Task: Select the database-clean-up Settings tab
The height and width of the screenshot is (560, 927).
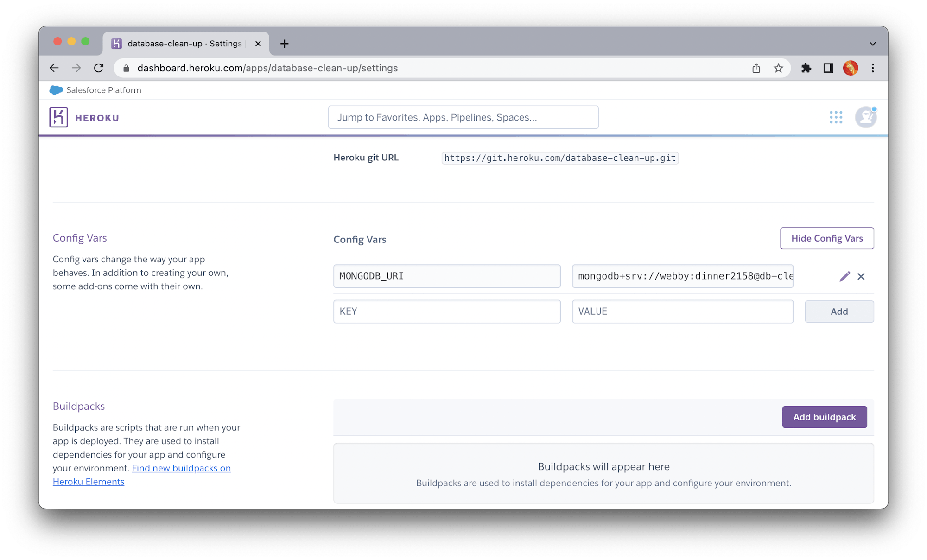Action: [181, 43]
